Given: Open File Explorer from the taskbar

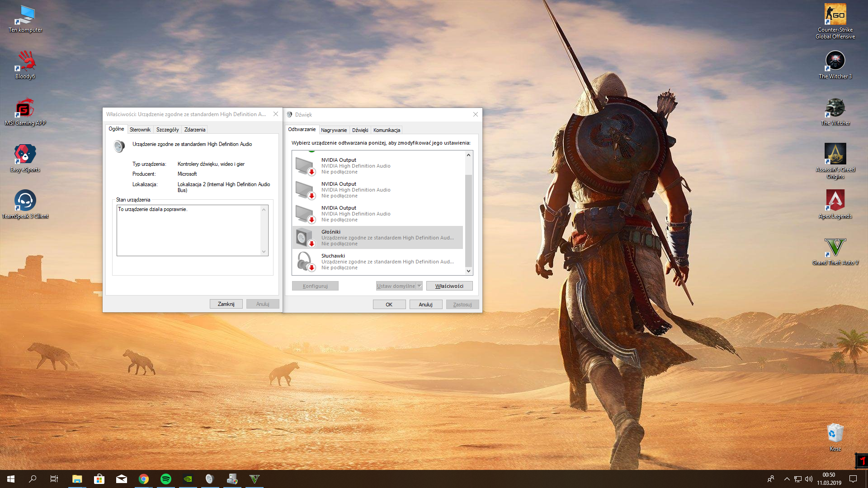Looking at the screenshot, I should (x=77, y=479).
